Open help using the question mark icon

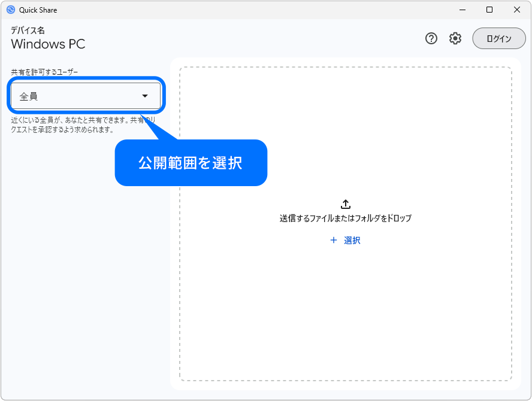point(431,38)
